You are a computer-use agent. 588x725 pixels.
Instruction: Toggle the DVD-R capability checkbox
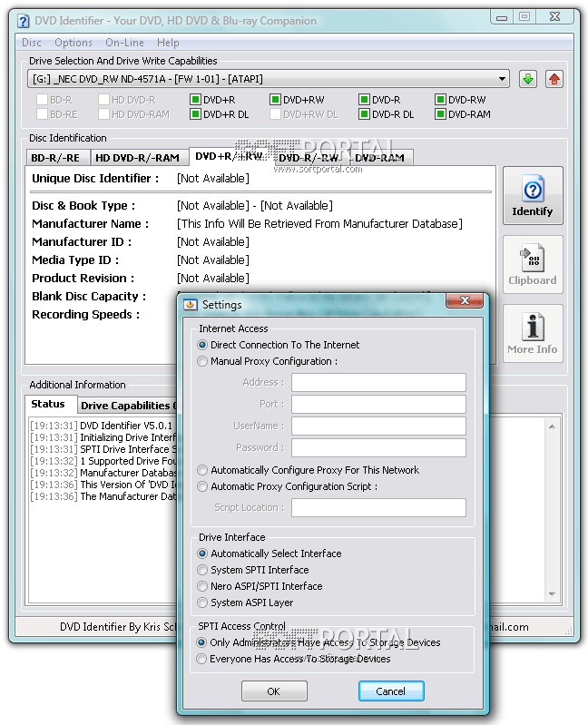[364, 100]
